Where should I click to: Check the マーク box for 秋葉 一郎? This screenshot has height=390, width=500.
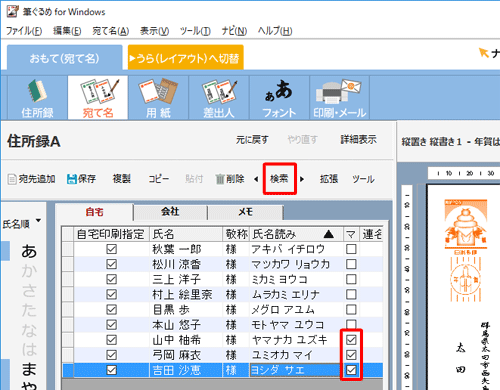[351, 249]
